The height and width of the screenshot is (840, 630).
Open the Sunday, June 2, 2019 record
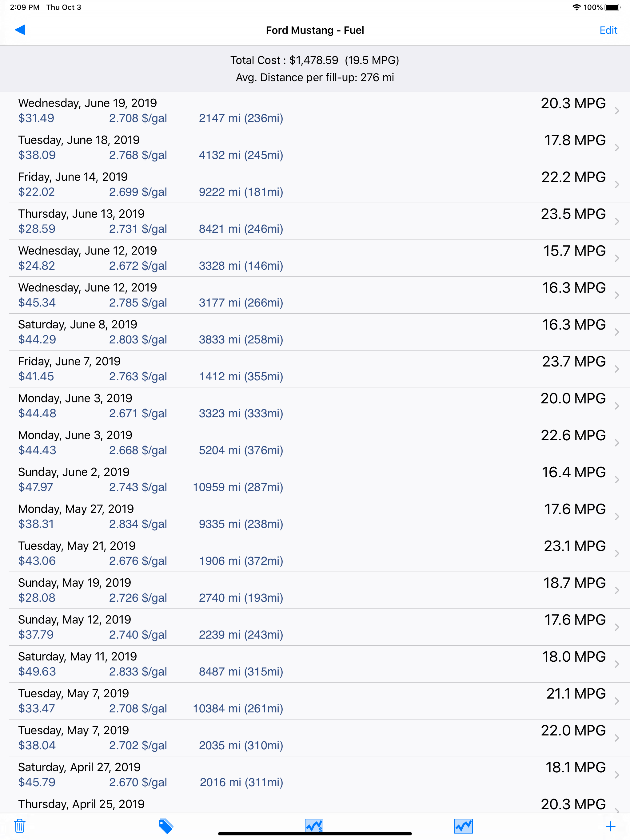click(x=315, y=480)
